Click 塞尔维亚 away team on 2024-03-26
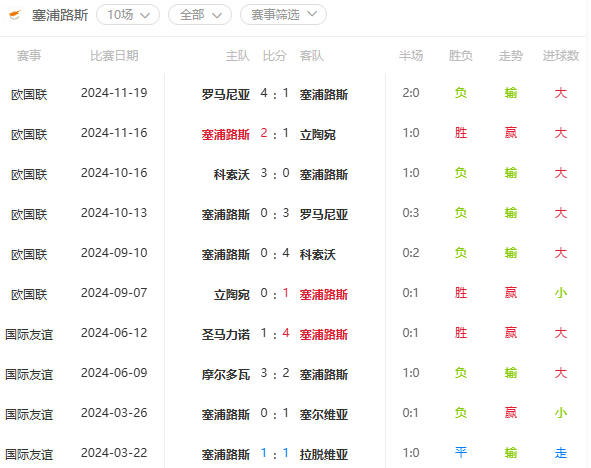Screen dimensions: 591x468 pyautogui.click(x=324, y=414)
